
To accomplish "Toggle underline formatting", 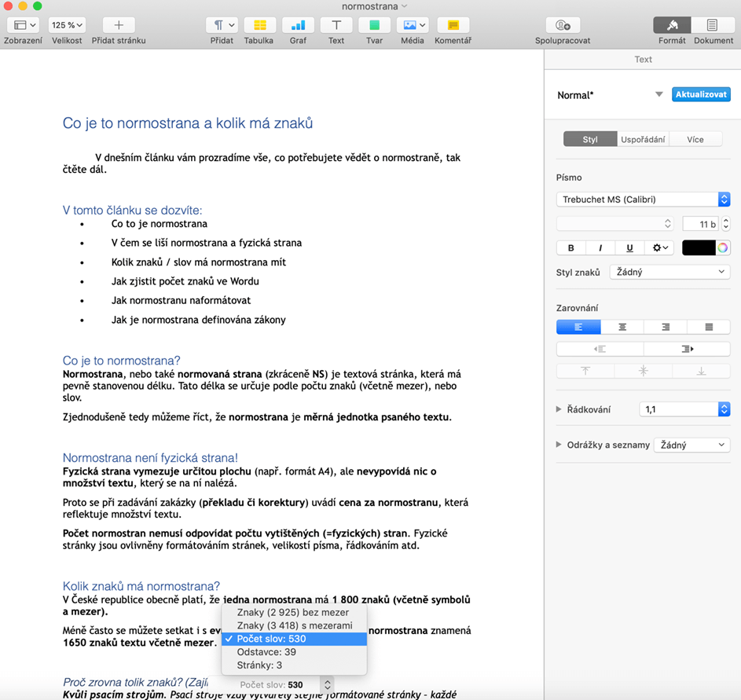I will coord(629,247).
